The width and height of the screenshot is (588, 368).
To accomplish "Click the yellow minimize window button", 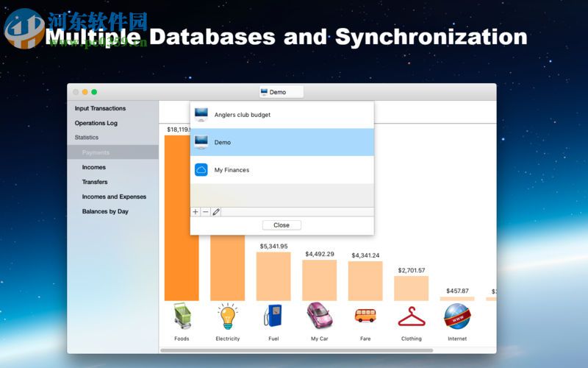I will pos(85,92).
